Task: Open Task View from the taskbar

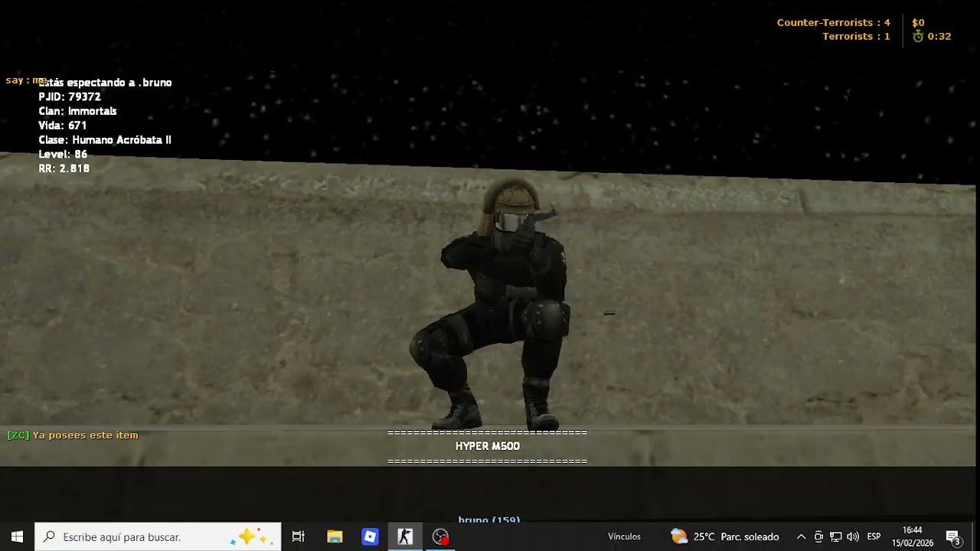Action: [299, 536]
